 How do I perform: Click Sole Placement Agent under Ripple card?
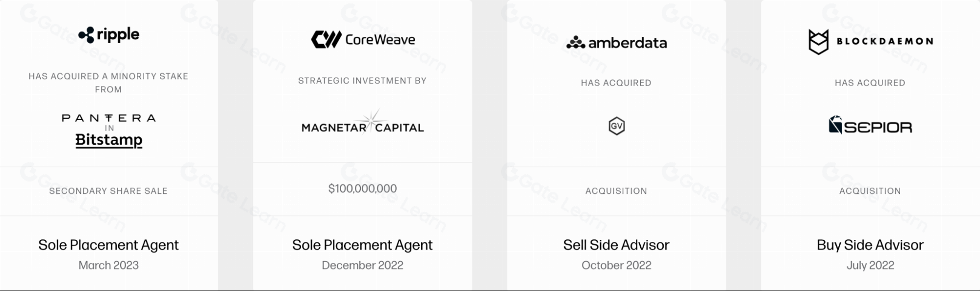tap(108, 245)
